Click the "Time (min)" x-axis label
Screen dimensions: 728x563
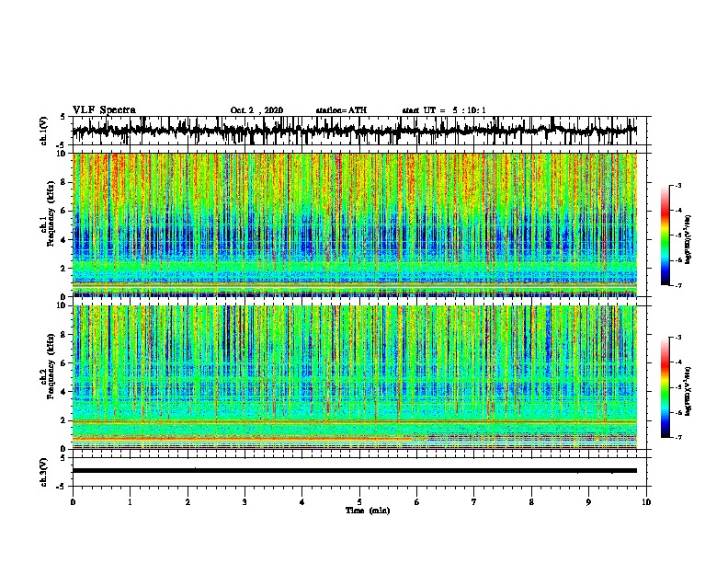tap(368, 511)
